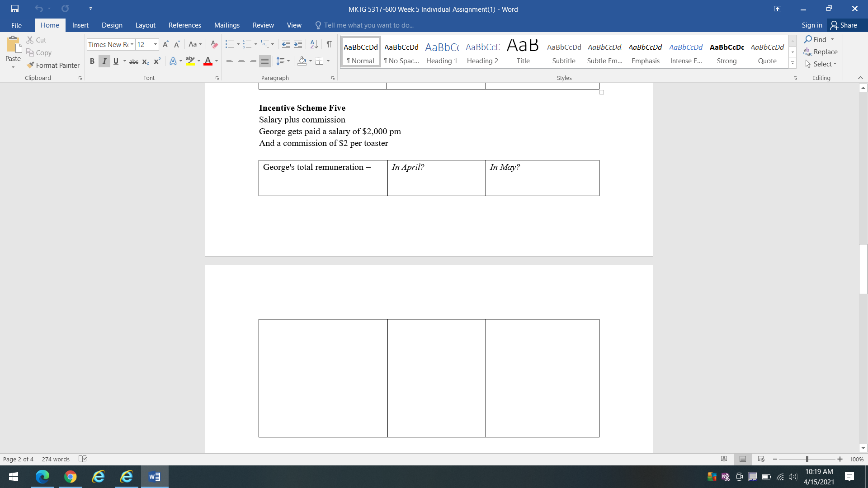Click the Clear All Formatting eraser icon
This screenshot has width=868, height=488.
pyautogui.click(x=214, y=44)
